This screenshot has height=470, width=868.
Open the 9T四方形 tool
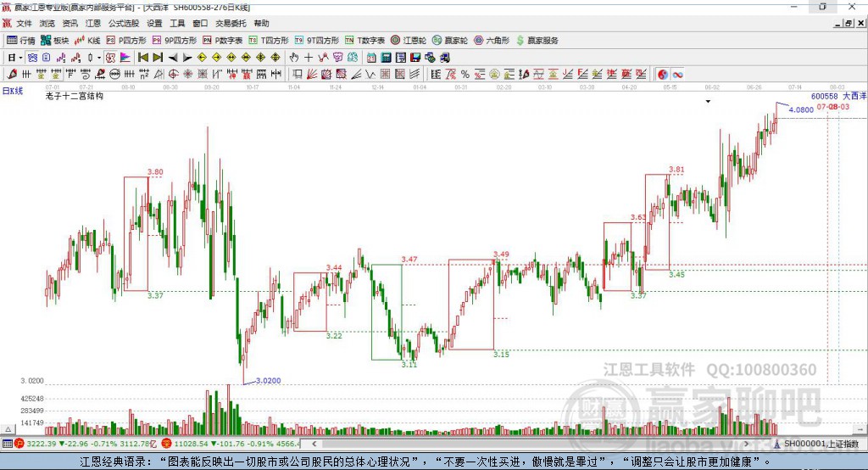point(317,41)
